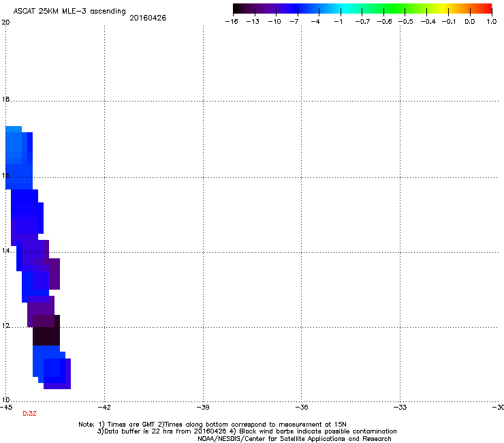
Task: Pick the black end of the colorbar
Action: coord(238,9)
